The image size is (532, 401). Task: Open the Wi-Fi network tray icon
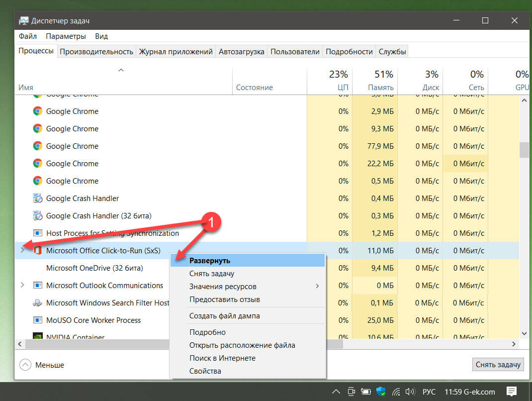(396, 392)
